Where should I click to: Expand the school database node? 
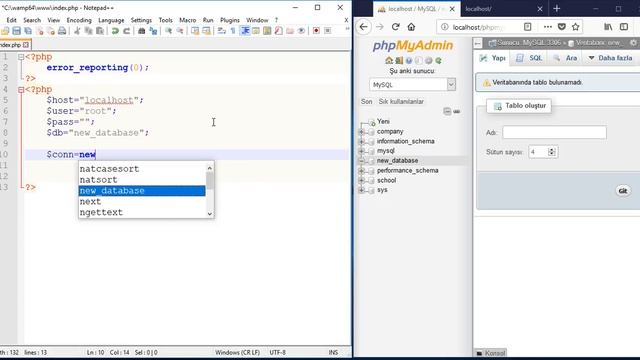tap(361, 180)
